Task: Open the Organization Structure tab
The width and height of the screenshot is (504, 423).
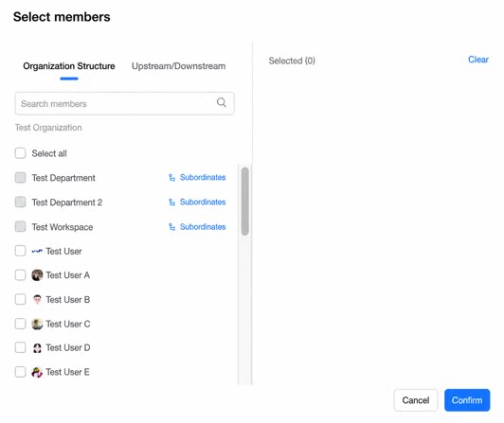Action: [69, 66]
